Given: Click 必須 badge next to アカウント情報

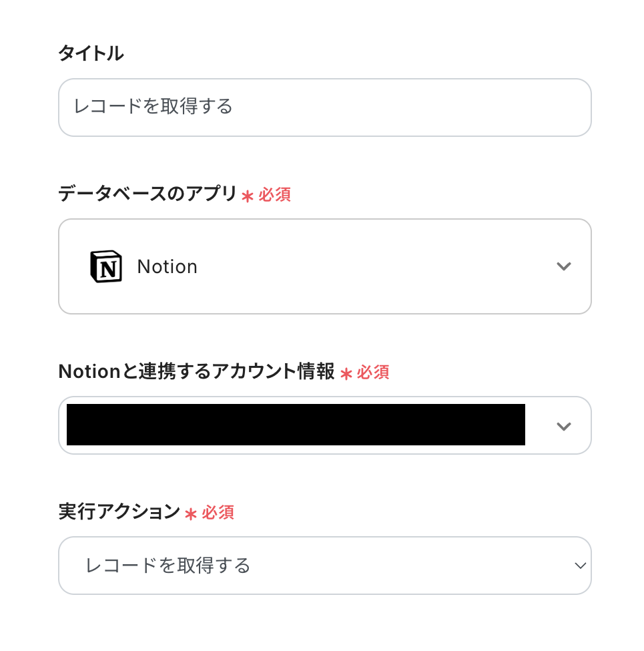Looking at the screenshot, I should point(373,373).
